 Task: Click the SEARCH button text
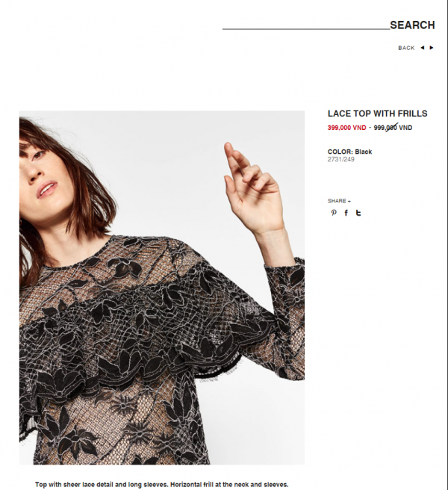[x=412, y=25]
